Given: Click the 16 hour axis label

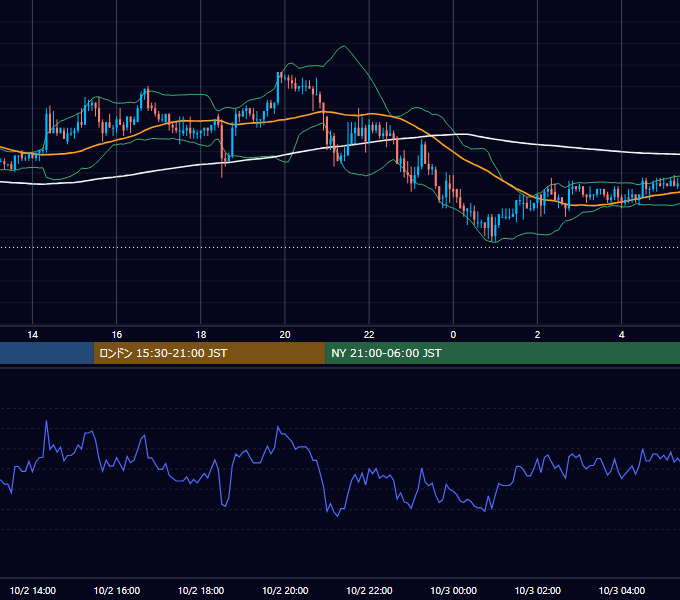Looking at the screenshot, I should pos(117,335).
